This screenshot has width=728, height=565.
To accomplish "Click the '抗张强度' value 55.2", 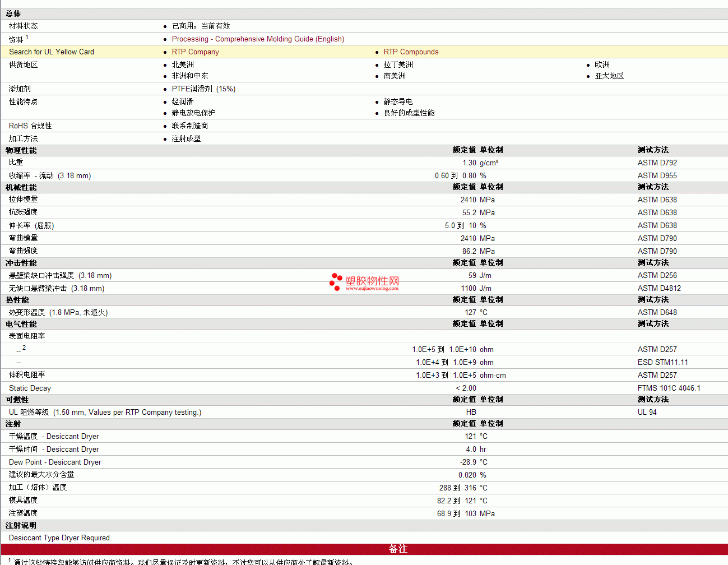I will click(469, 212).
